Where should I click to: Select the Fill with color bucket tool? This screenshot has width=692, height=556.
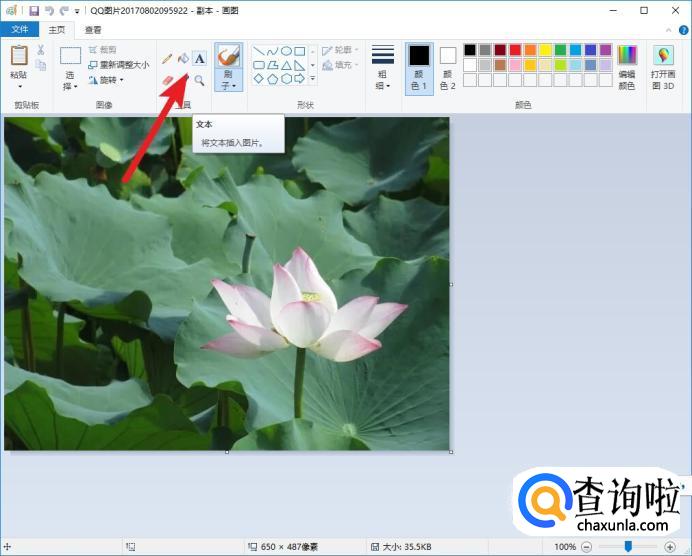183,59
